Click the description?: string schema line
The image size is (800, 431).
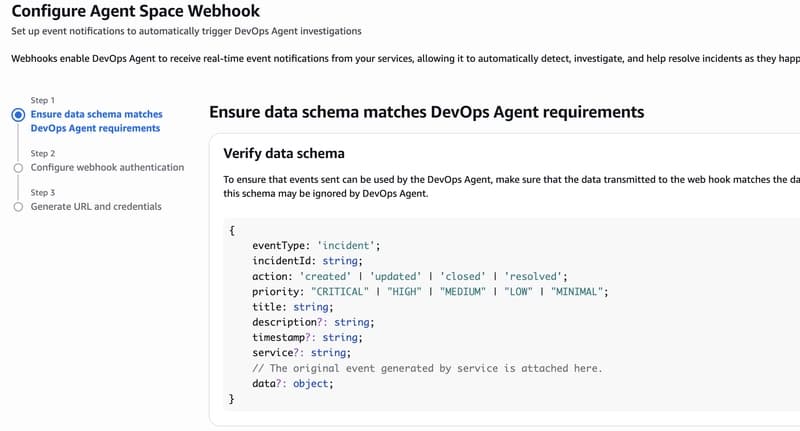point(313,322)
